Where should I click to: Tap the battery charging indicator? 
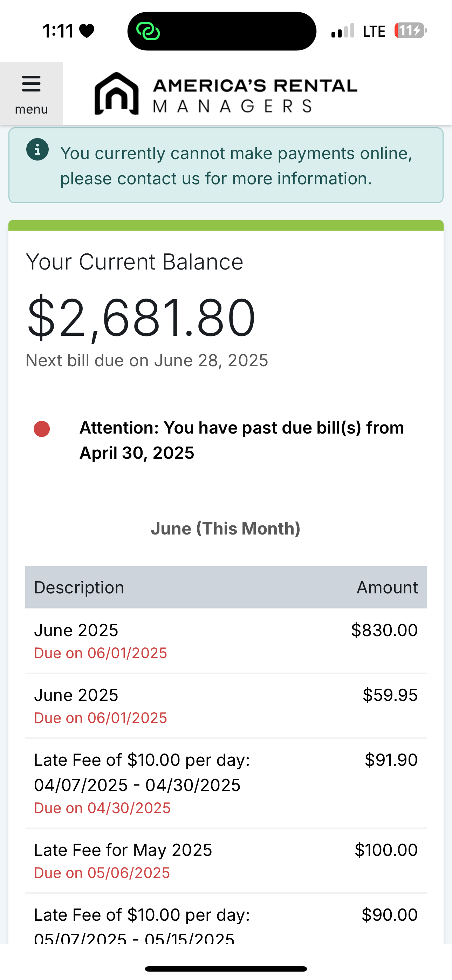[410, 30]
